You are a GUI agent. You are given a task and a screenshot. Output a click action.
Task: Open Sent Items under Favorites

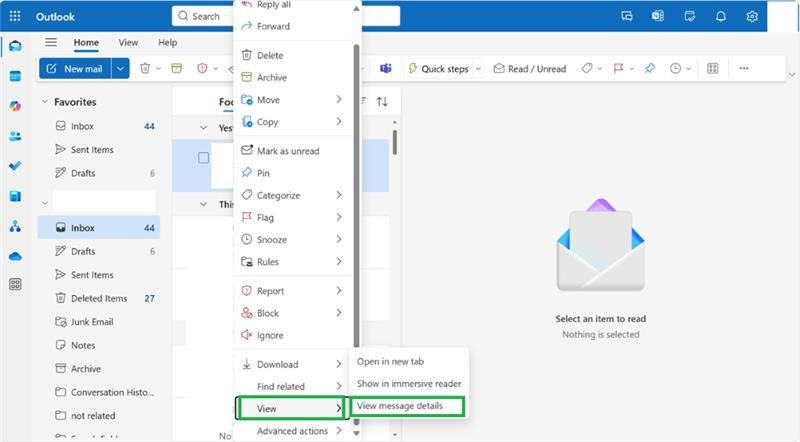click(x=98, y=150)
